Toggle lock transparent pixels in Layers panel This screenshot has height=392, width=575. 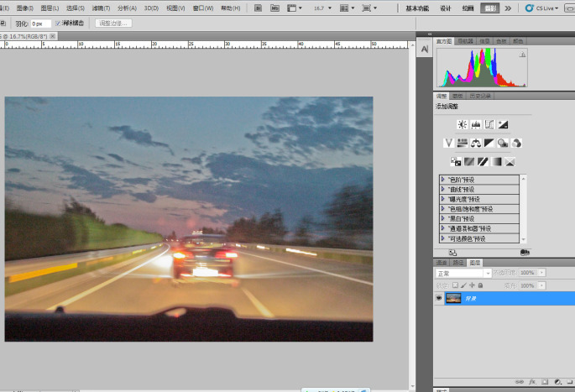454,285
